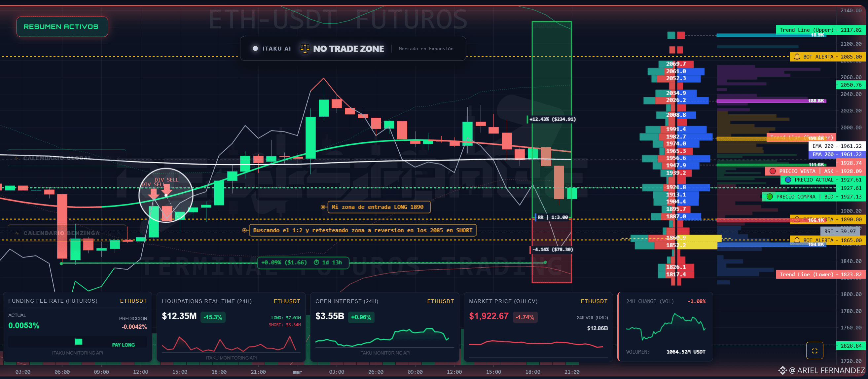The image size is (868, 379).
Task: Click the PAY LONG indicator text
Action: (123, 345)
